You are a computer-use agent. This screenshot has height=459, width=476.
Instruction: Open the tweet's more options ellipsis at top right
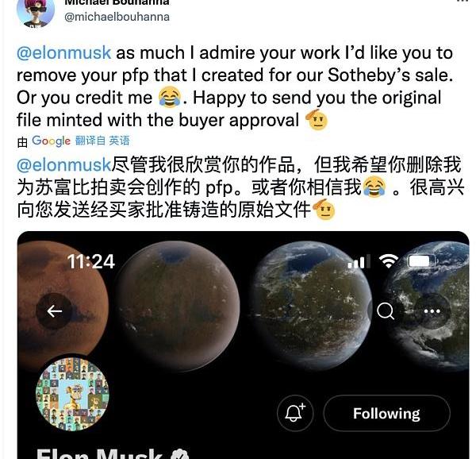point(463,1)
